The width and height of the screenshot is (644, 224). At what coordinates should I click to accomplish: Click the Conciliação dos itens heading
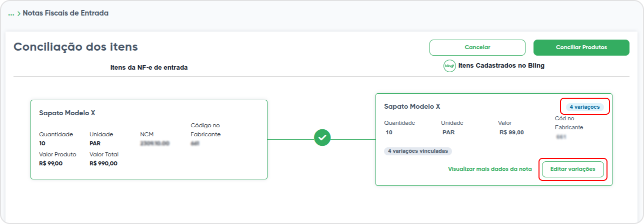click(75, 47)
